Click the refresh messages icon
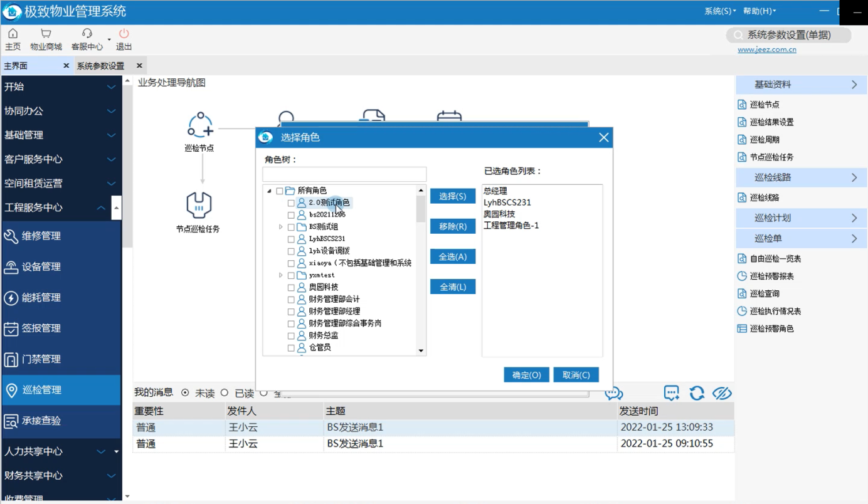The width and height of the screenshot is (868, 504). click(697, 393)
